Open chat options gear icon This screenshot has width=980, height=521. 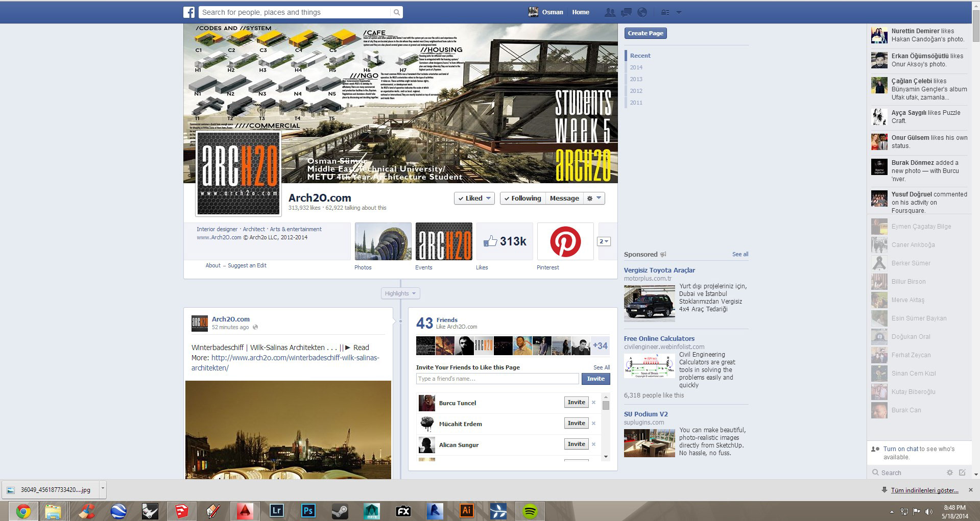pyautogui.click(x=950, y=473)
